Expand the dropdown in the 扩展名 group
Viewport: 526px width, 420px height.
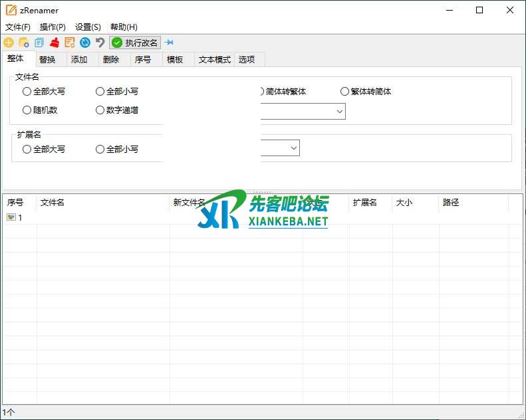click(293, 148)
